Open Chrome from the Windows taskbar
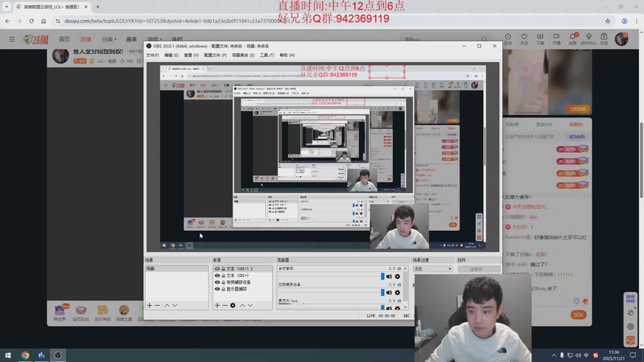Screen dimensions: 644x362 25,356
